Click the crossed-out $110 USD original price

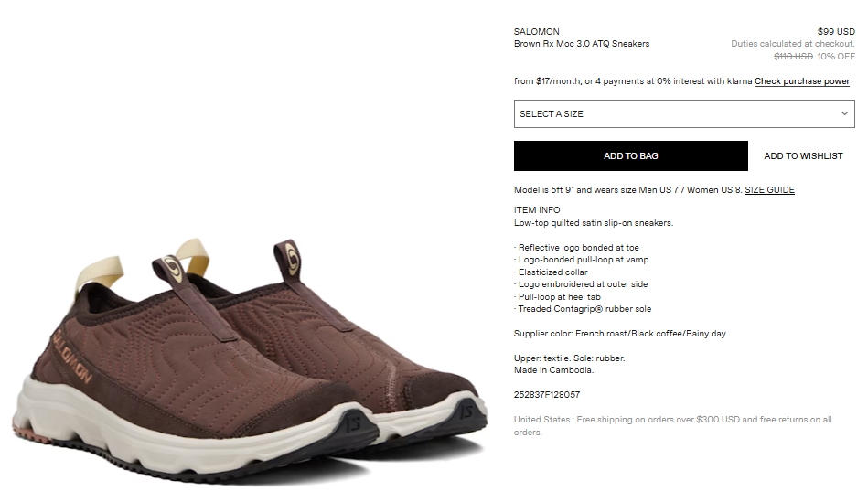click(x=793, y=57)
